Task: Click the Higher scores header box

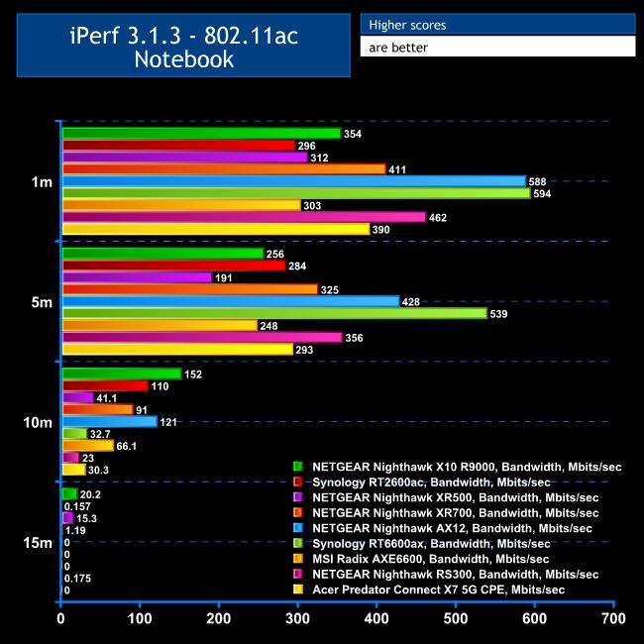Action: pyautogui.click(x=497, y=24)
